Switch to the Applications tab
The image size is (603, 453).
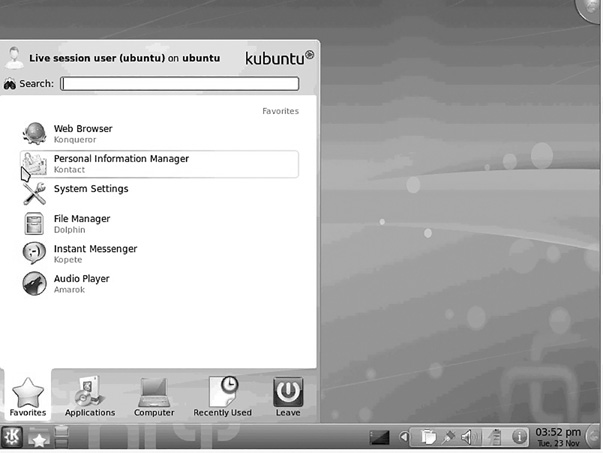90,396
